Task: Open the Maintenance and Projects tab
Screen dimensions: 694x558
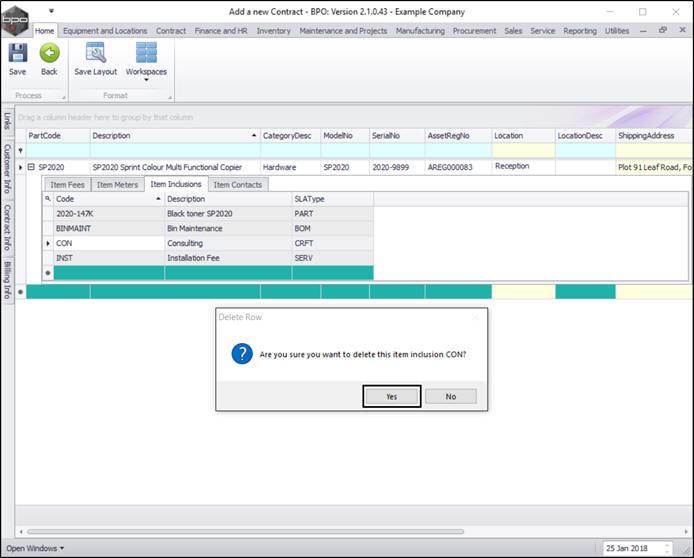Action: 343,31
